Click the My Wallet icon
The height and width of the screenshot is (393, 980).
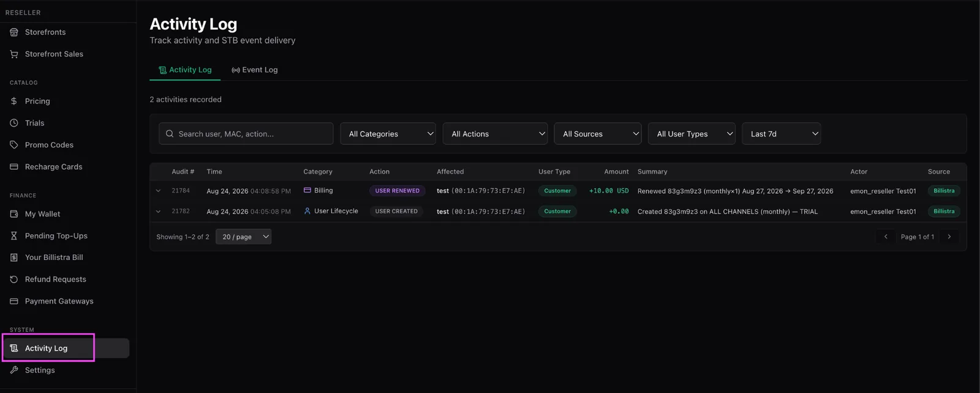point(14,214)
